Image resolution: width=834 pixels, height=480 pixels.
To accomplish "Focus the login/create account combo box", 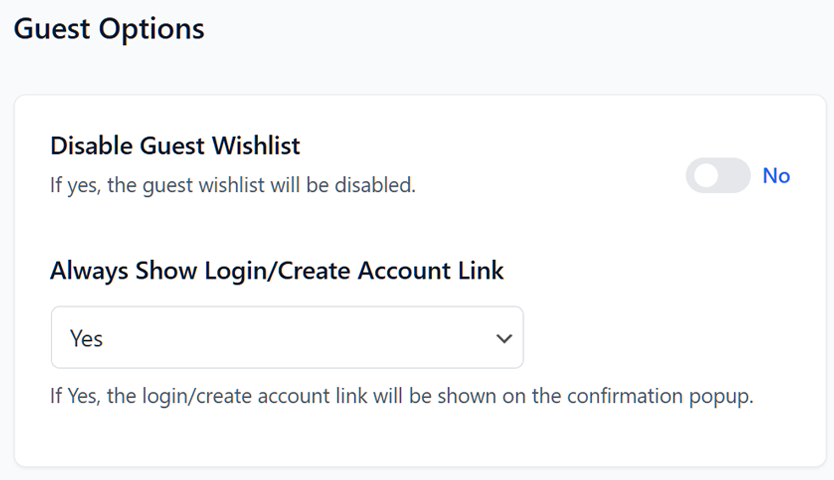I will point(287,338).
